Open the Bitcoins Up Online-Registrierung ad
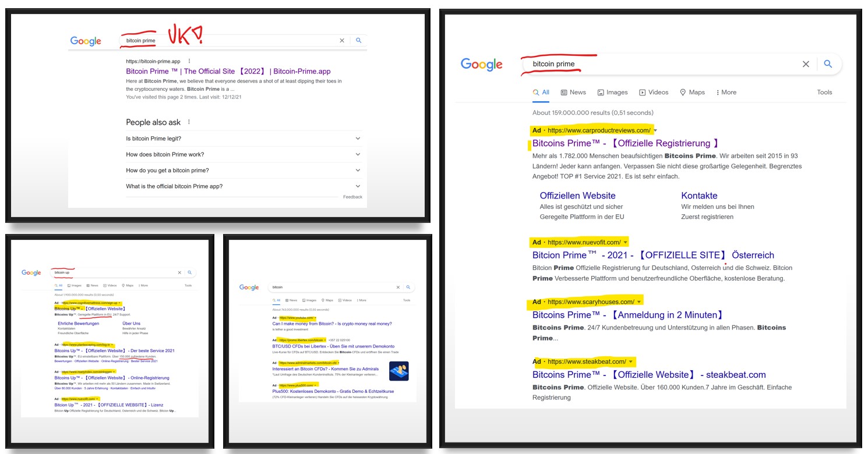 point(112,378)
